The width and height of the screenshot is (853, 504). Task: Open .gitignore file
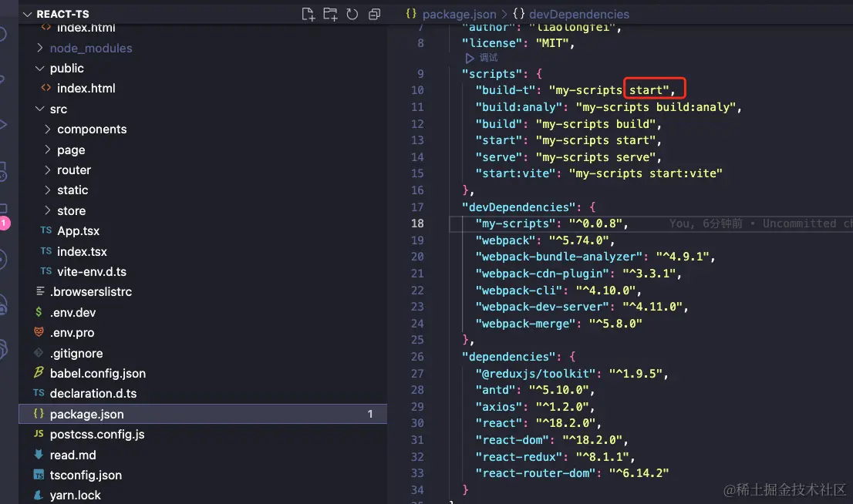[x=76, y=354]
